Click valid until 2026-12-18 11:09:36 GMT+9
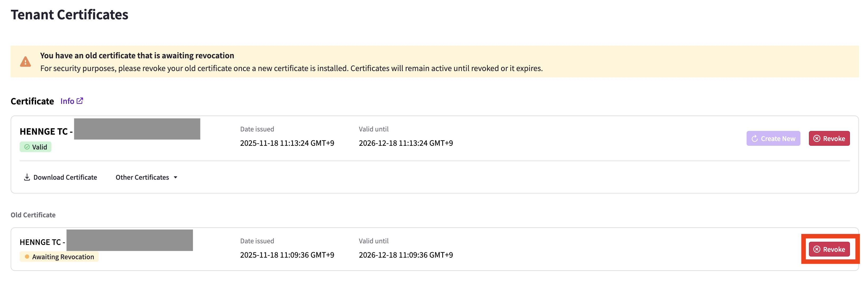This screenshot has height=282, width=868. [x=406, y=255]
